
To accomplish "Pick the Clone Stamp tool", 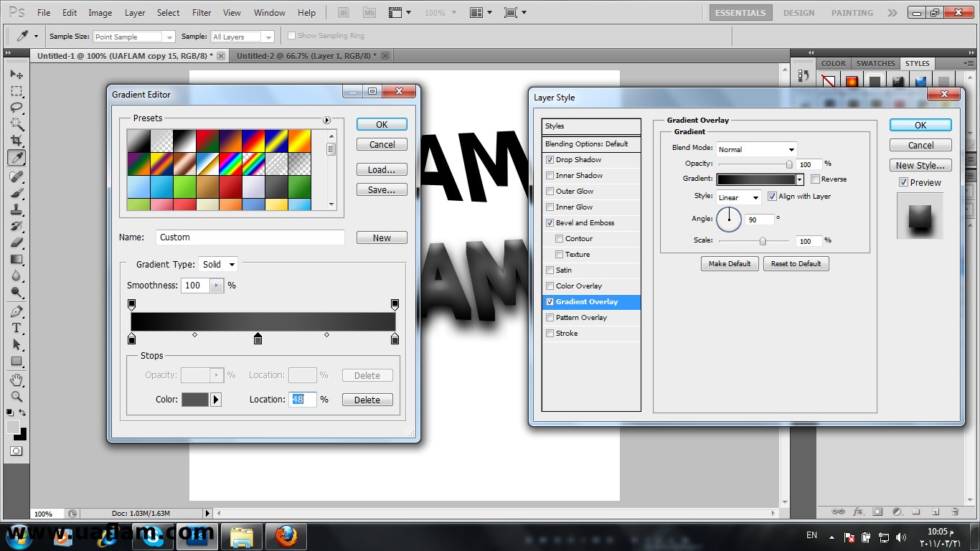I will click(x=17, y=209).
